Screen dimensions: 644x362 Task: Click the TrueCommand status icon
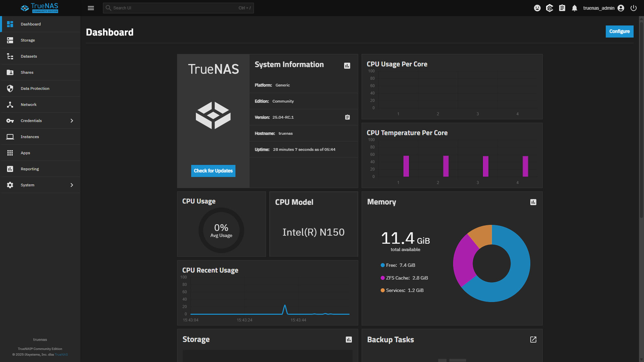[549, 8]
